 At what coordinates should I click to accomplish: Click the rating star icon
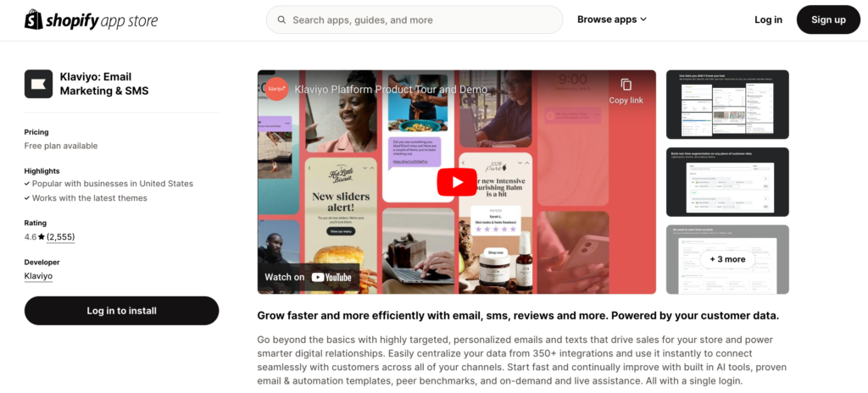pyautogui.click(x=42, y=237)
